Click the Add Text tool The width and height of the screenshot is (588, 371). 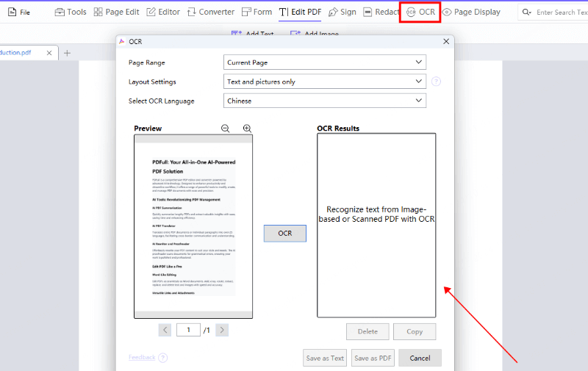pyautogui.click(x=252, y=34)
